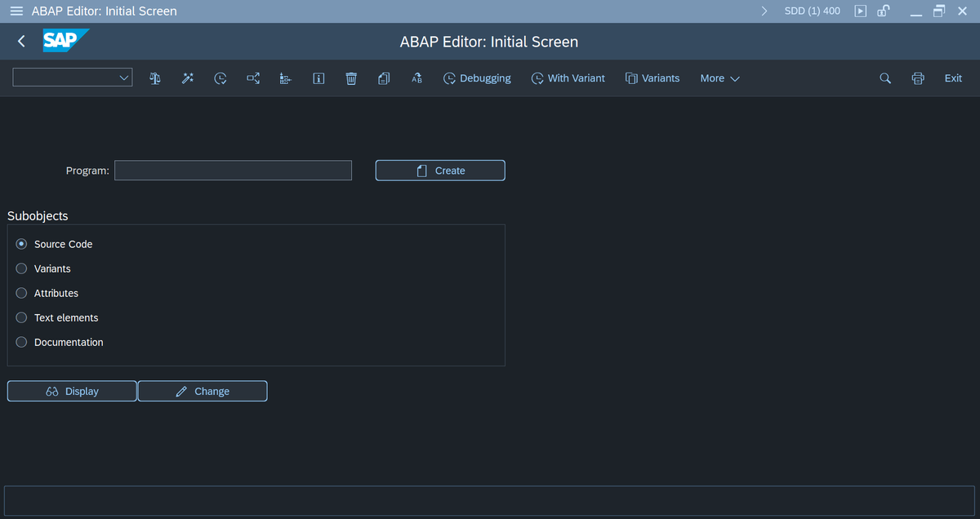Image resolution: width=980 pixels, height=519 pixels.
Task: Click the balance-scale Check toolbar icon
Action: click(155, 78)
